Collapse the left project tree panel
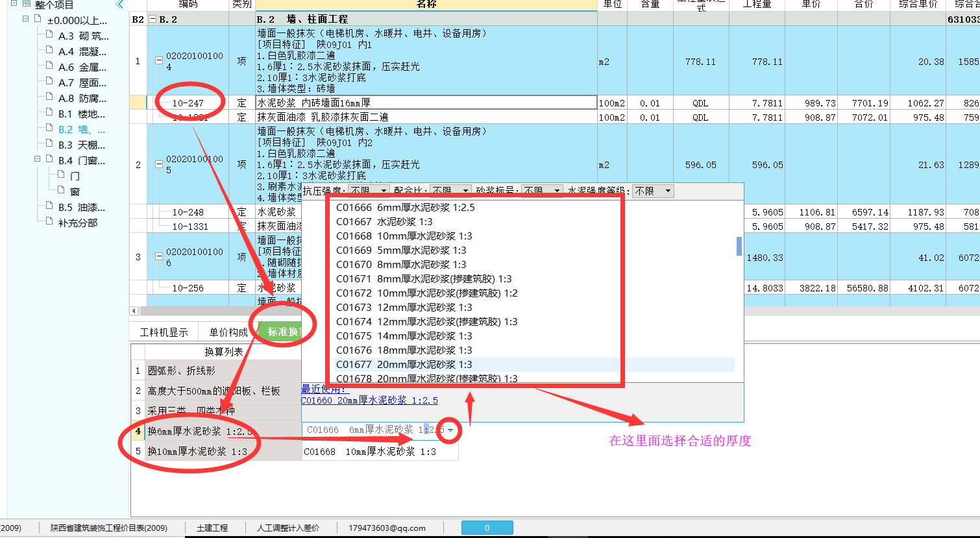The width and height of the screenshot is (980, 538). tap(119, 5)
